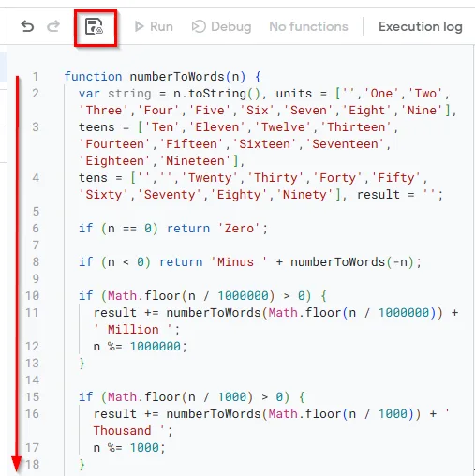Click line number 1 in gutter

click(36, 77)
